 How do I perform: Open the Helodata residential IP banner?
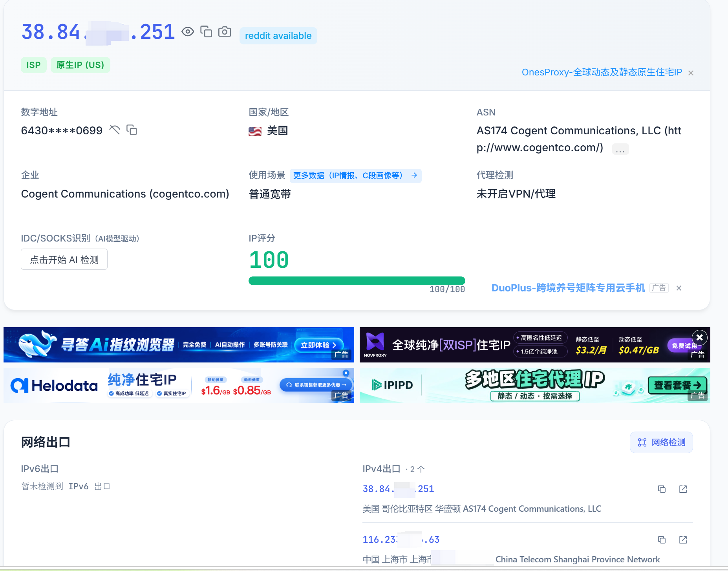(179, 385)
